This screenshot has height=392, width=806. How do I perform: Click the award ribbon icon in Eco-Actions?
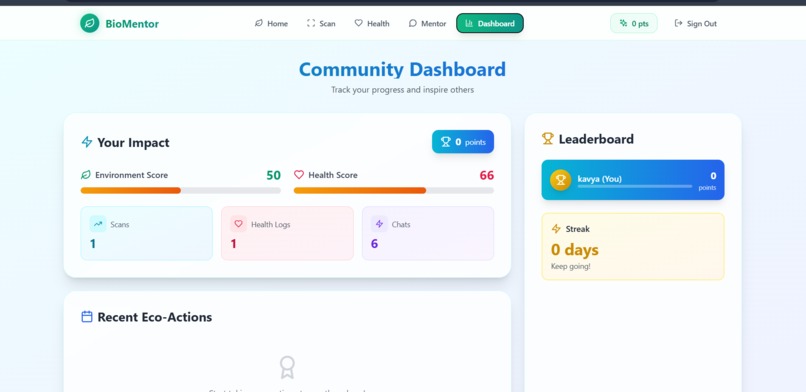(x=287, y=367)
